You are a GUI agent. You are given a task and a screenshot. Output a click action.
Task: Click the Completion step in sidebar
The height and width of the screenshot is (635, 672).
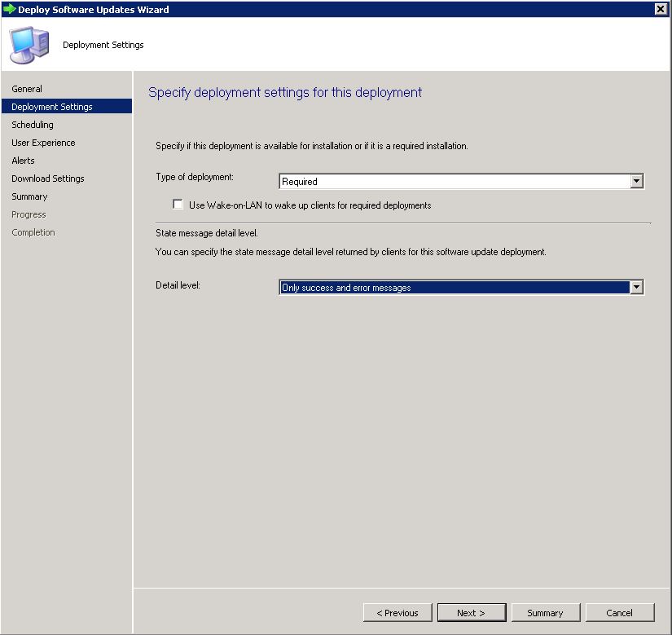[33, 232]
